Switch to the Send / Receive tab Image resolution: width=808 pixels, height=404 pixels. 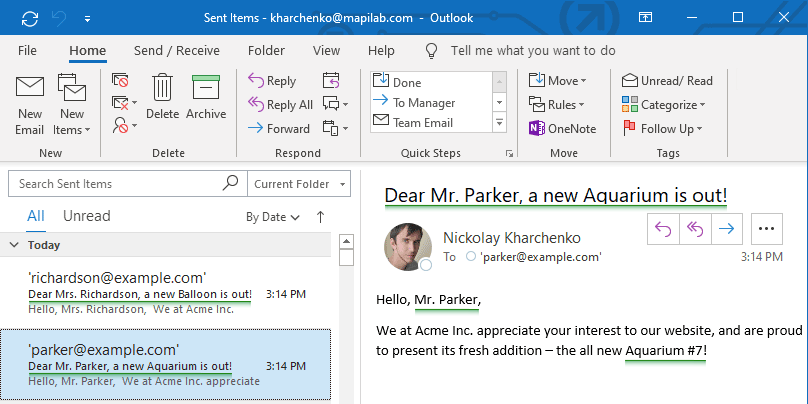click(x=177, y=50)
